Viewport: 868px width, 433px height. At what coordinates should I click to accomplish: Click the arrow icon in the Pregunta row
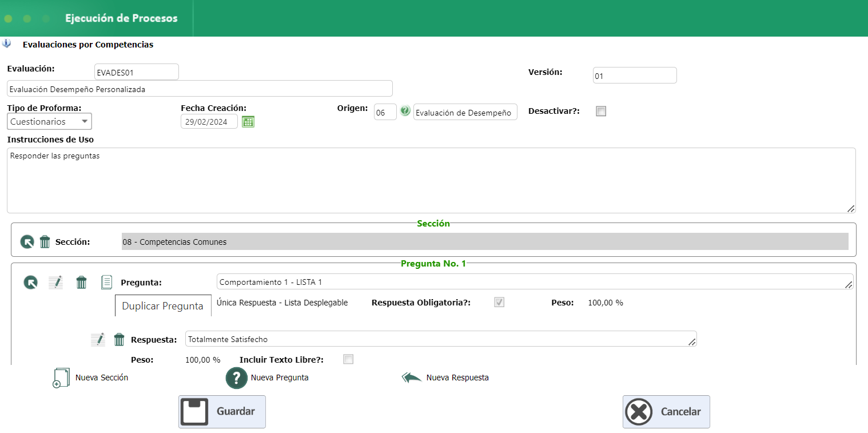[30, 282]
